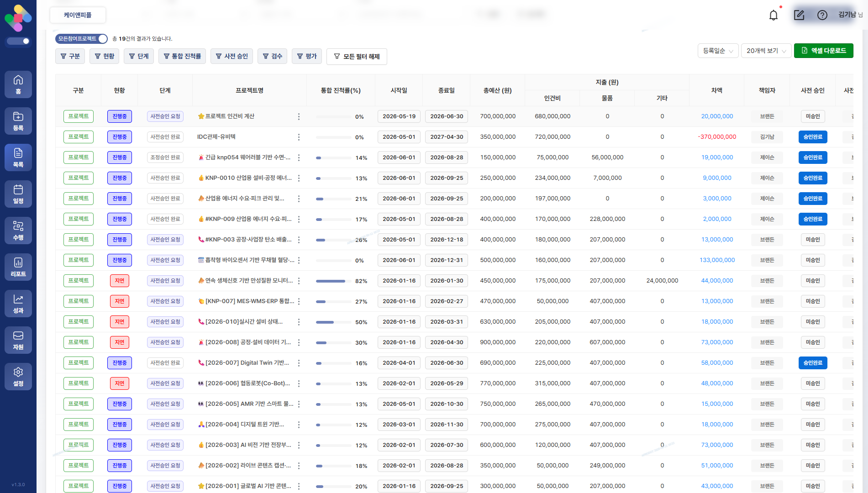The height and width of the screenshot is (493, 868).
Task: Toggle the sidebar switch under the logo
Action: pyautogui.click(x=18, y=41)
